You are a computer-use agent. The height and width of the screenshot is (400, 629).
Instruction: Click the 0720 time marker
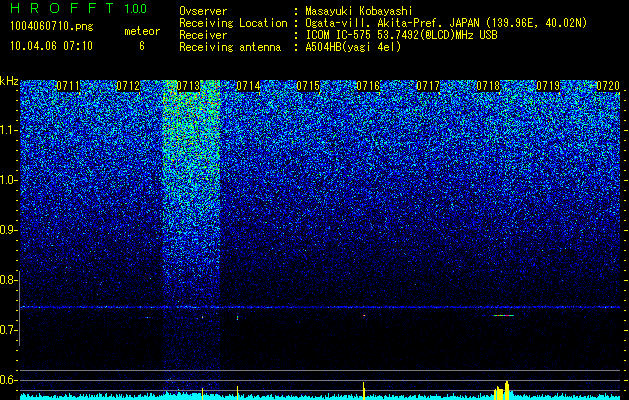pos(608,86)
